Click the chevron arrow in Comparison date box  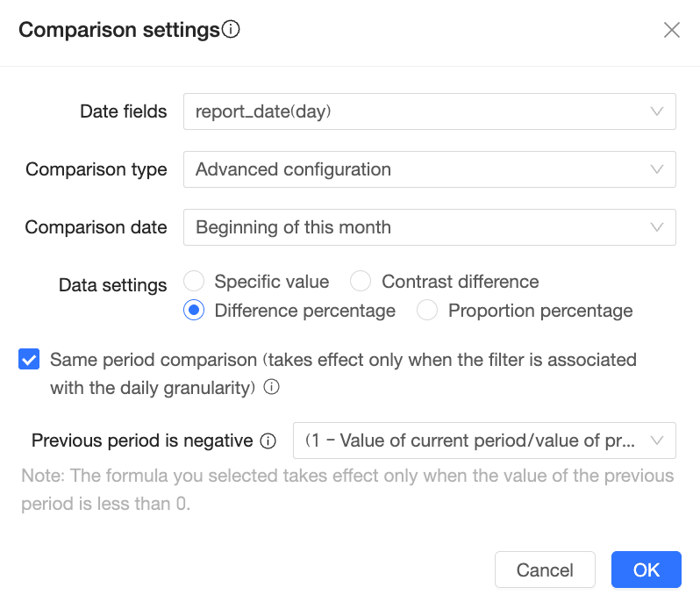pyautogui.click(x=657, y=227)
